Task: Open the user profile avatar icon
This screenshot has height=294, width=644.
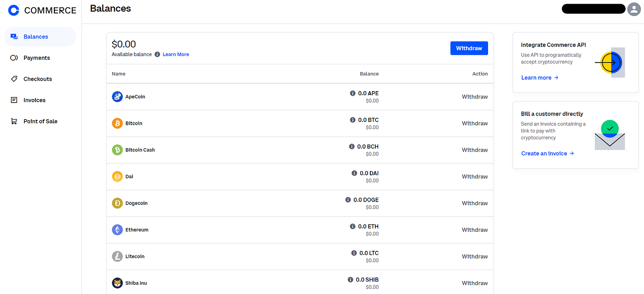Action: [x=634, y=9]
